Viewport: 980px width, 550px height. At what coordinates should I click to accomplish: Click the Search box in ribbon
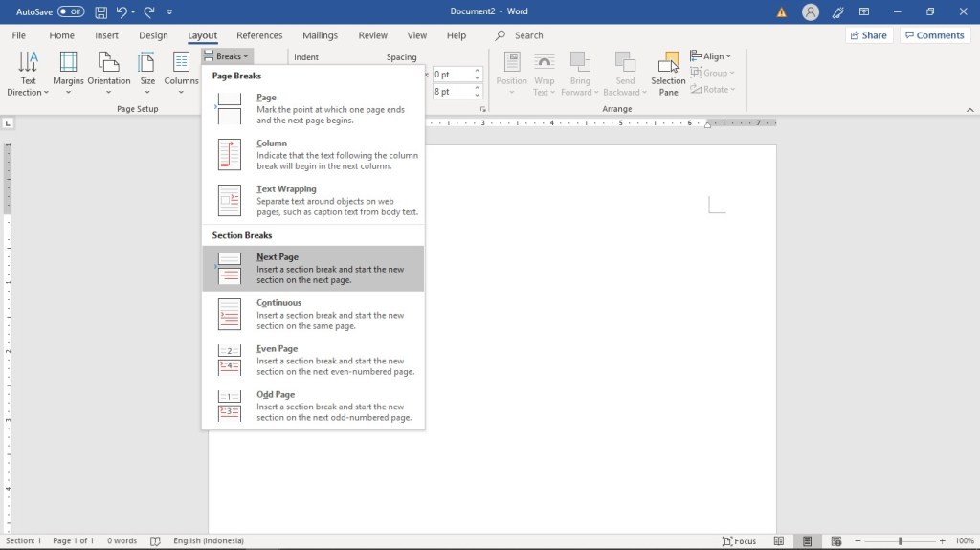pyautogui.click(x=528, y=35)
